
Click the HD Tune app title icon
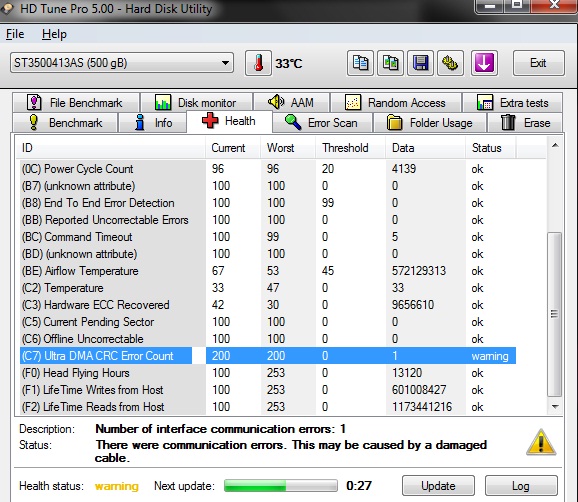pyautogui.click(x=7, y=8)
